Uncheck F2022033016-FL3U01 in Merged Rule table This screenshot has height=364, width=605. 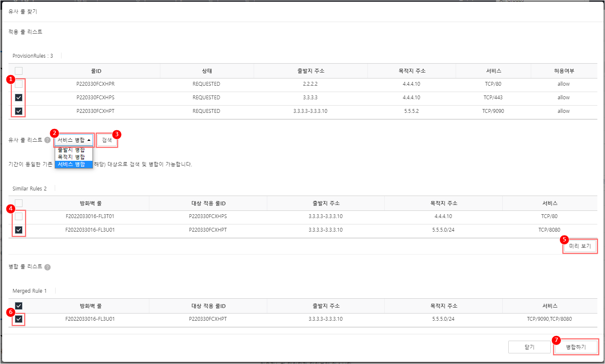[x=19, y=319]
